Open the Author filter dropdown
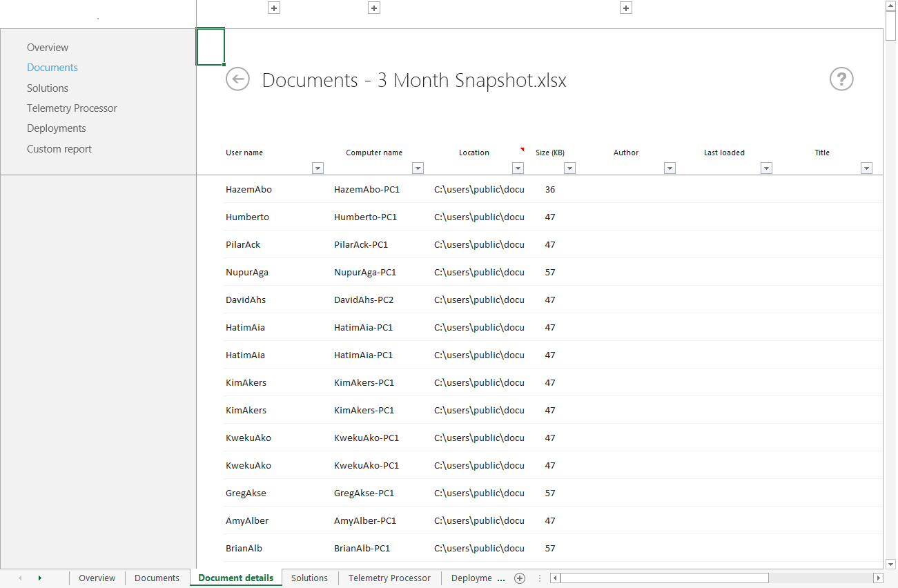 tap(670, 168)
